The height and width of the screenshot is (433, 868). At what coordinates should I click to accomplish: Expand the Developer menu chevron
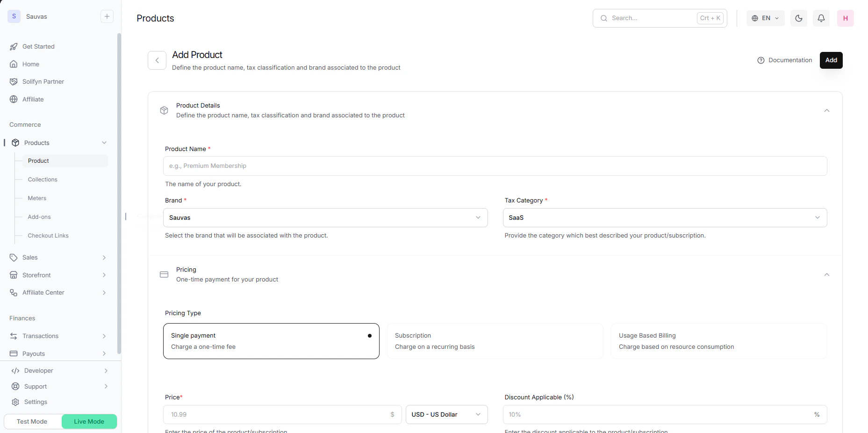pos(106,371)
